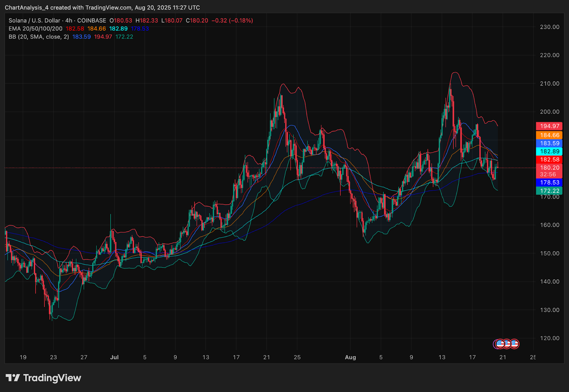The height and width of the screenshot is (392, 569).
Task: Click the current price 180.20 countdown label
Action: [x=549, y=171]
